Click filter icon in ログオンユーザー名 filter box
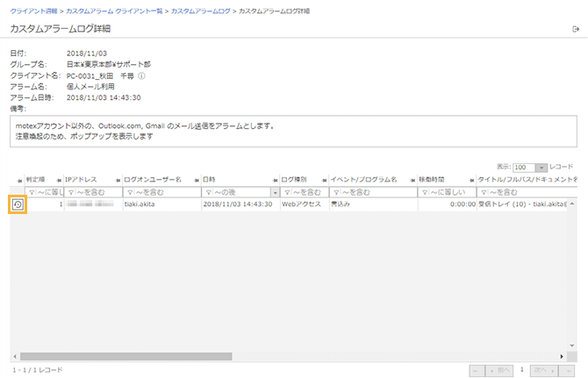 [x=129, y=192]
